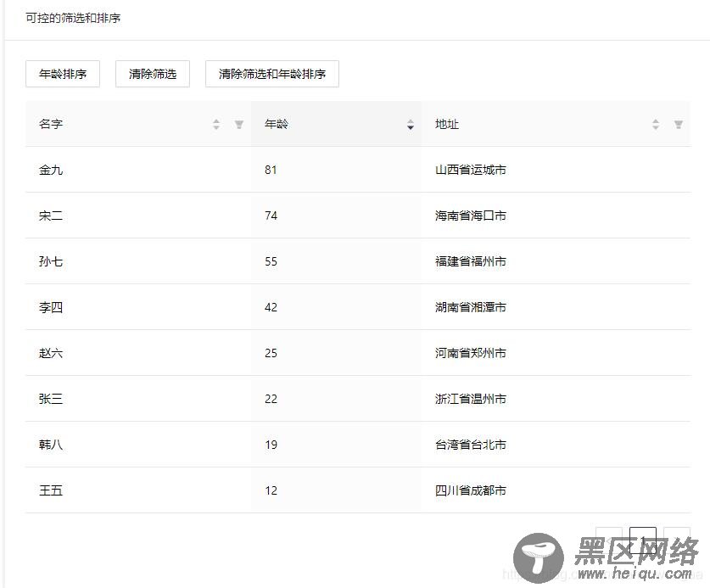This screenshot has width=710, height=588.
Task: Click the age value 25
Action: click(271, 353)
